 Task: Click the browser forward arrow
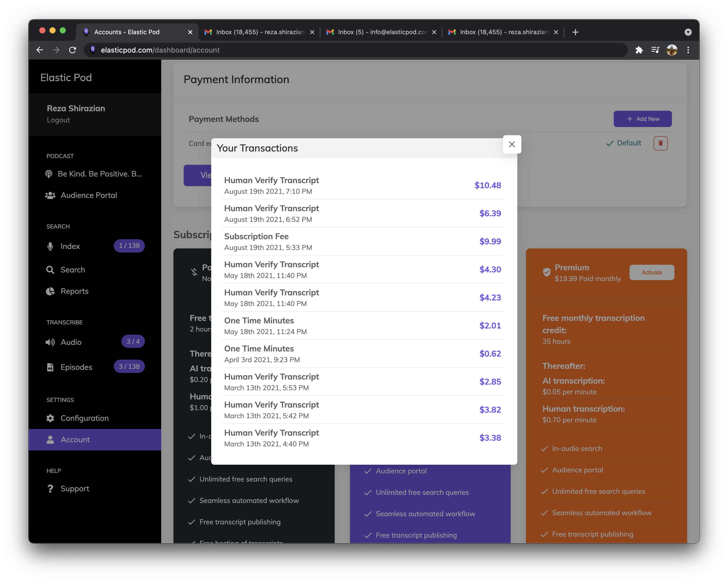tap(56, 50)
